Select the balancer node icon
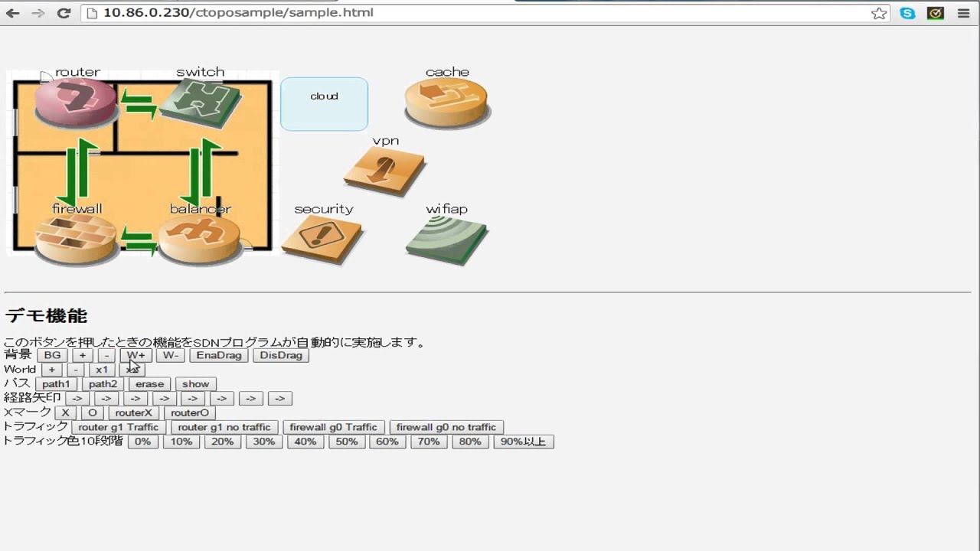This screenshot has height=551, width=980. [x=200, y=240]
